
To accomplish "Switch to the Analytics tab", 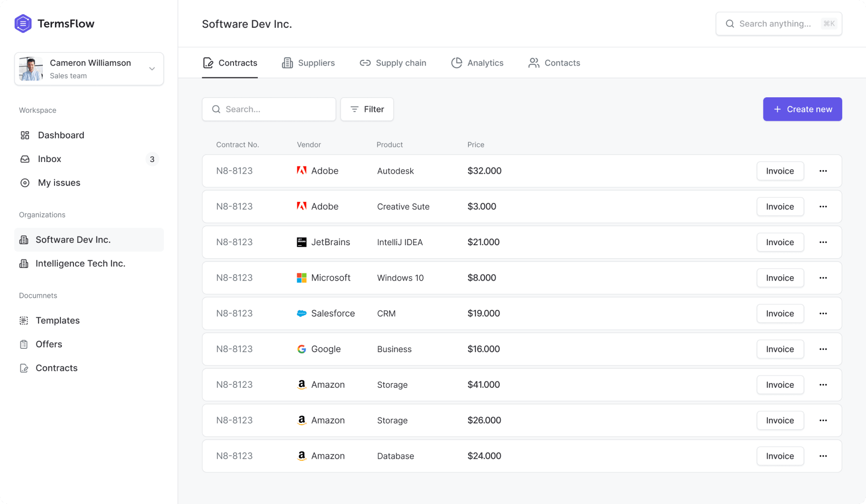I will point(477,63).
